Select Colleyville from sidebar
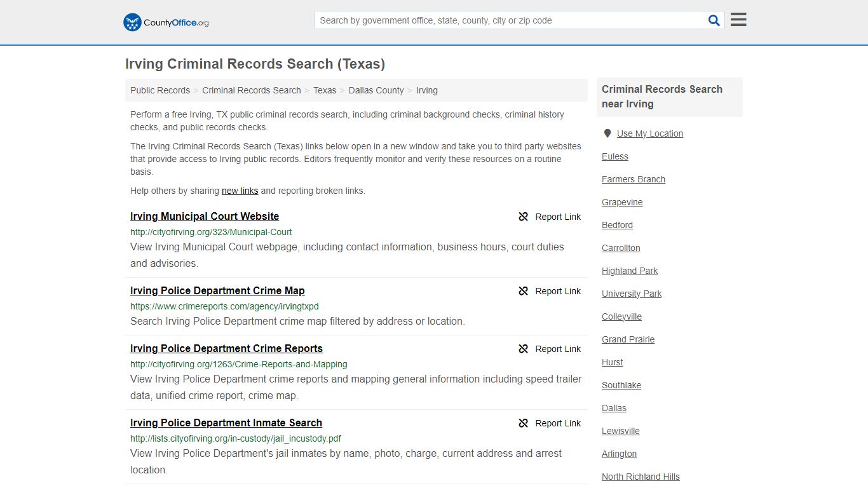868x488 pixels. pyautogui.click(x=621, y=316)
